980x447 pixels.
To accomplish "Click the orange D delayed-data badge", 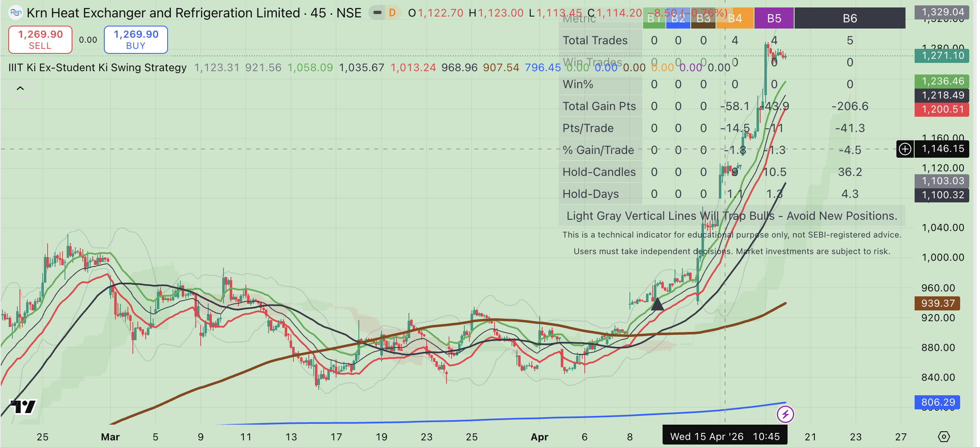I will [x=392, y=13].
